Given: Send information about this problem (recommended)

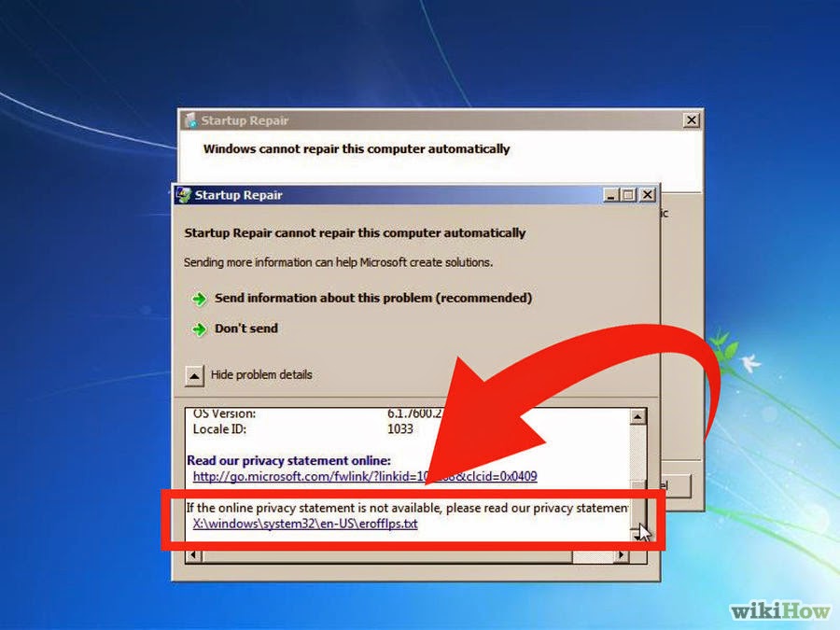Looking at the screenshot, I should tap(373, 298).
